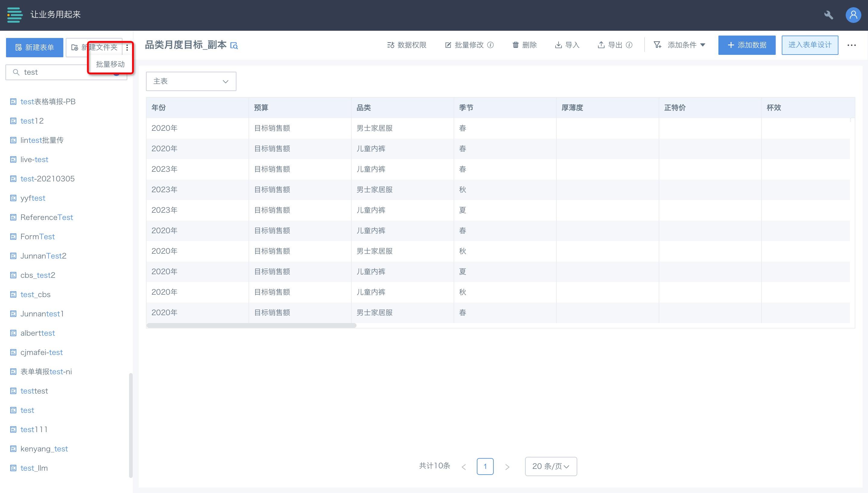The width and height of the screenshot is (868, 493).
Task: Click the test search input field
Action: coord(51,72)
